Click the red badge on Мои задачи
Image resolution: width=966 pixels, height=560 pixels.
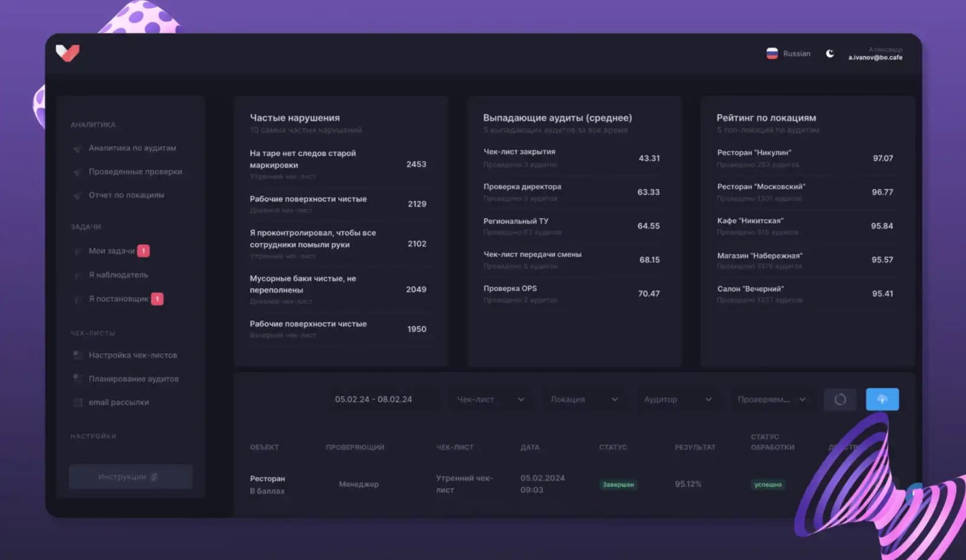(143, 251)
